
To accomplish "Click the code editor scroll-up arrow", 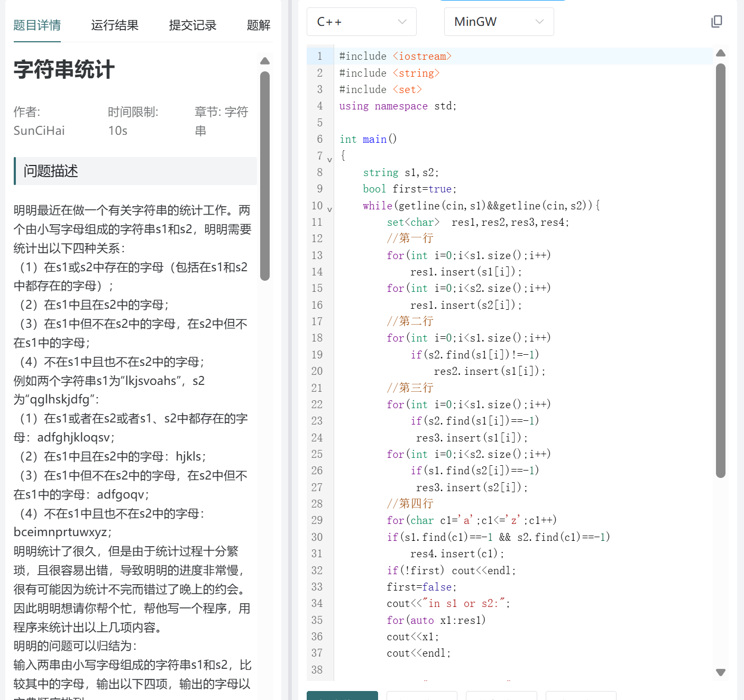I will coord(720,53).
